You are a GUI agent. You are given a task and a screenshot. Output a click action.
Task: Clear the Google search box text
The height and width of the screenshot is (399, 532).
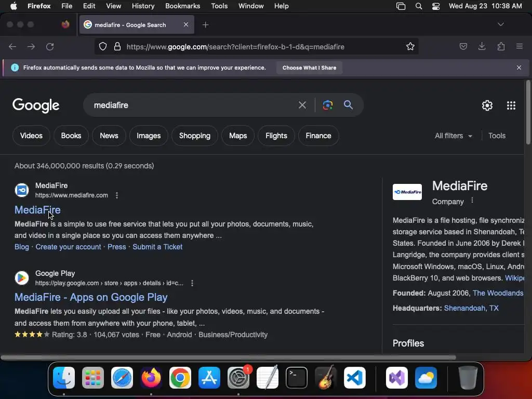[302, 105]
